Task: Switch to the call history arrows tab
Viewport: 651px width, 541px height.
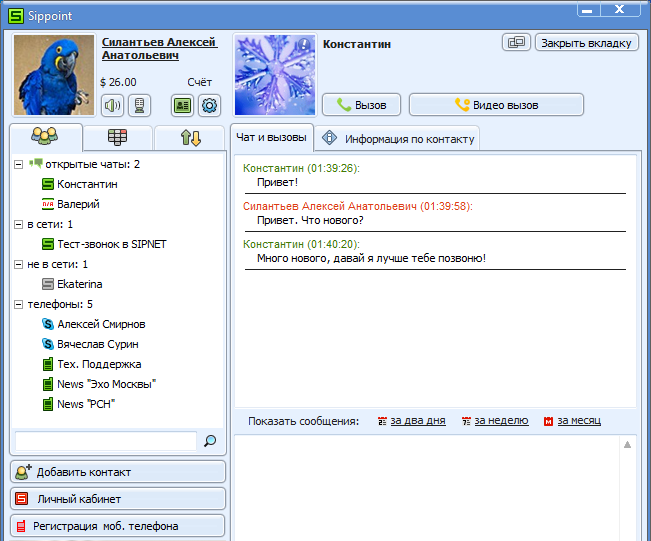Action: point(190,137)
